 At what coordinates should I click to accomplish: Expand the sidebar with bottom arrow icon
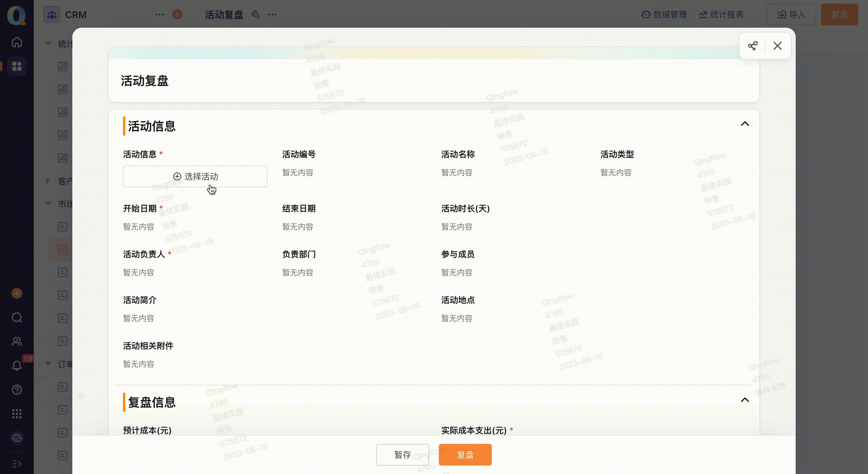pyautogui.click(x=17, y=464)
